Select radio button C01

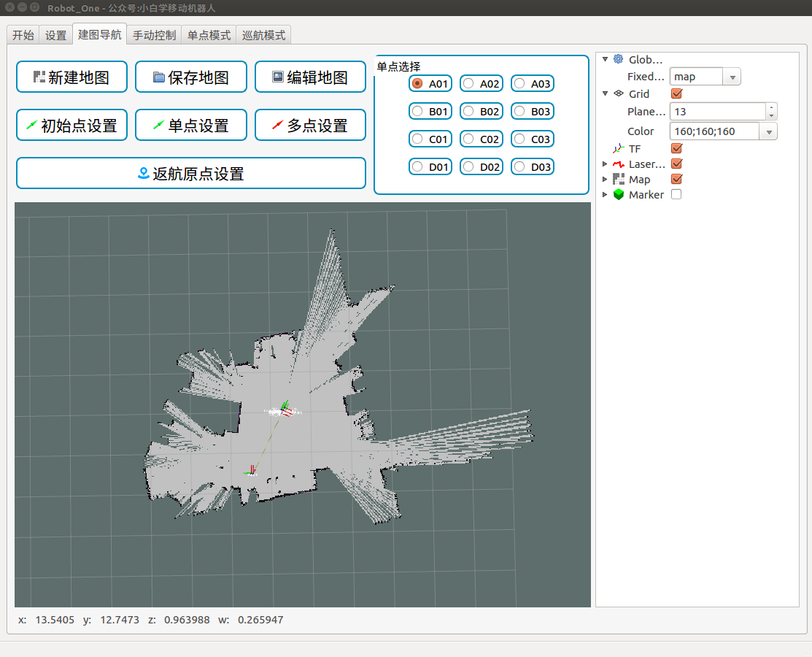point(417,139)
